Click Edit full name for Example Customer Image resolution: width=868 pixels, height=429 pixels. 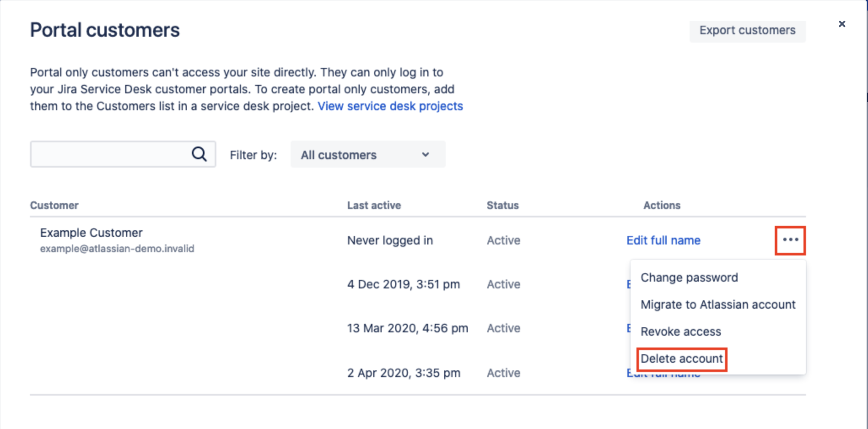click(x=663, y=240)
